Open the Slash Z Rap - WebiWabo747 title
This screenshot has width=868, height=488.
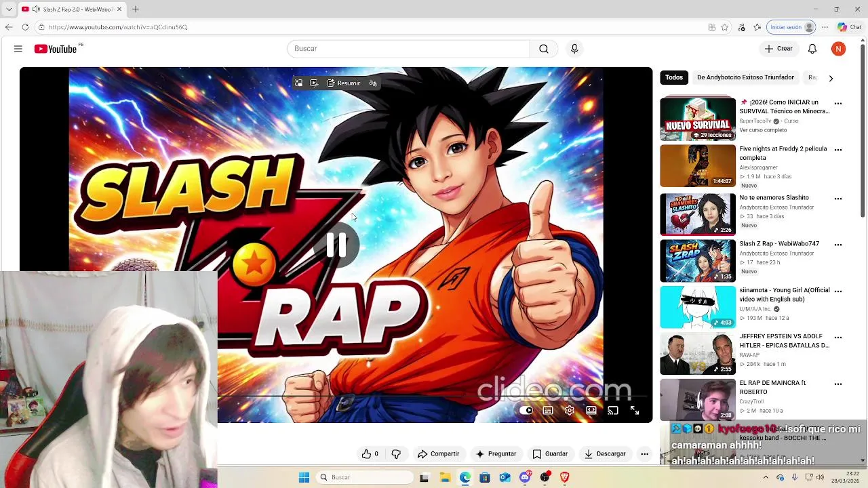(x=779, y=243)
